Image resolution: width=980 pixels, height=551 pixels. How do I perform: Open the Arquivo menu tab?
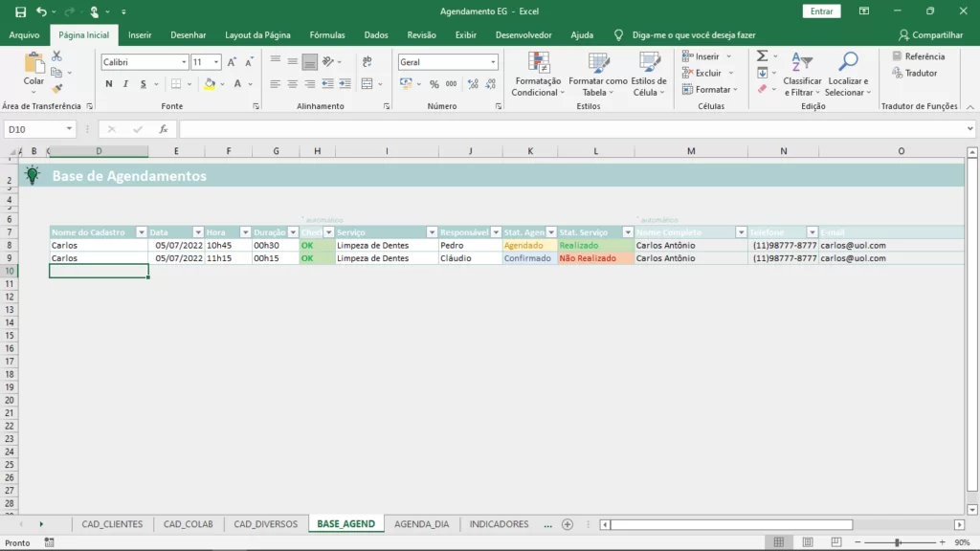coord(24,35)
